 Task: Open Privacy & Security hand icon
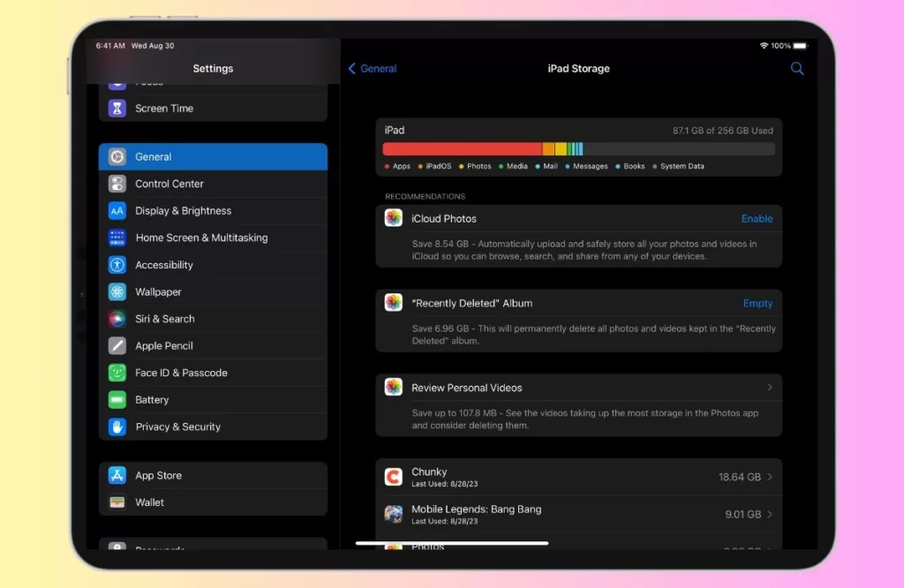[x=117, y=426]
